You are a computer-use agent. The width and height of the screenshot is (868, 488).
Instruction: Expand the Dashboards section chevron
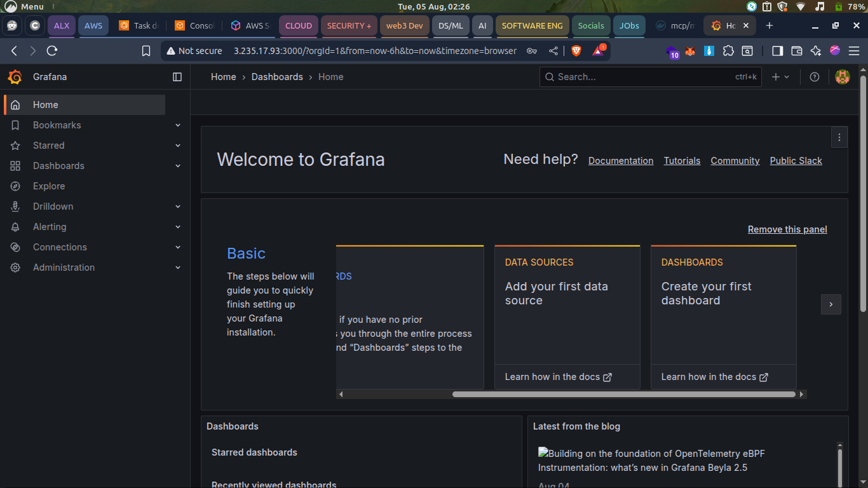coord(178,166)
